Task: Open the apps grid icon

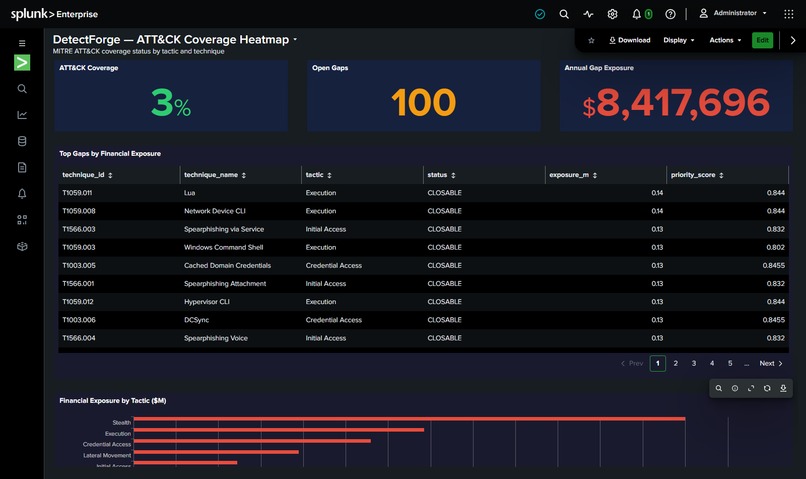Action: coord(789,14)
